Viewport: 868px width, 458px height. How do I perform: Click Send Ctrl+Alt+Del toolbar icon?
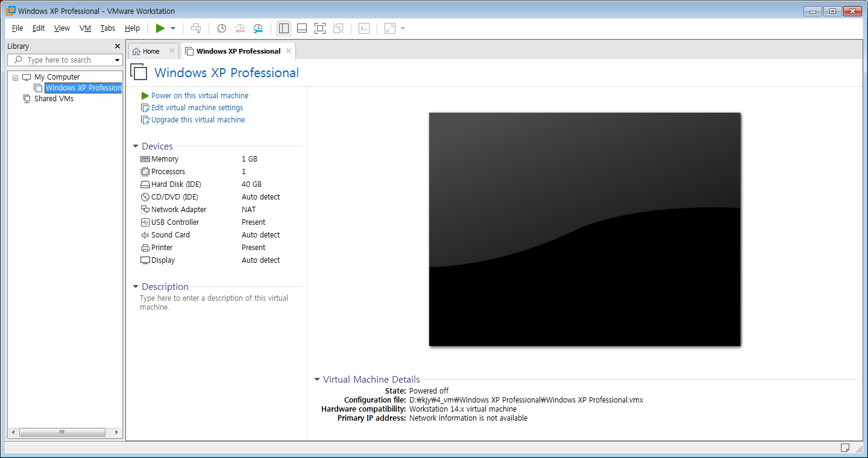tap(195, 28)
